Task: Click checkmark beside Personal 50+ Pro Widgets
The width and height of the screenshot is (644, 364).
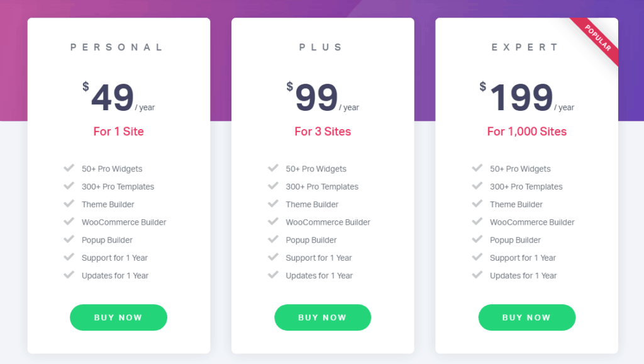Action: point(69,168)
